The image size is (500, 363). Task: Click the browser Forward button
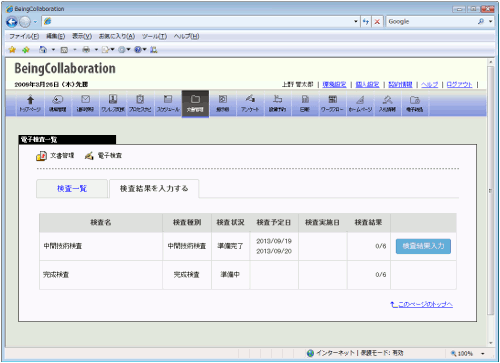[x=25, y=22]
